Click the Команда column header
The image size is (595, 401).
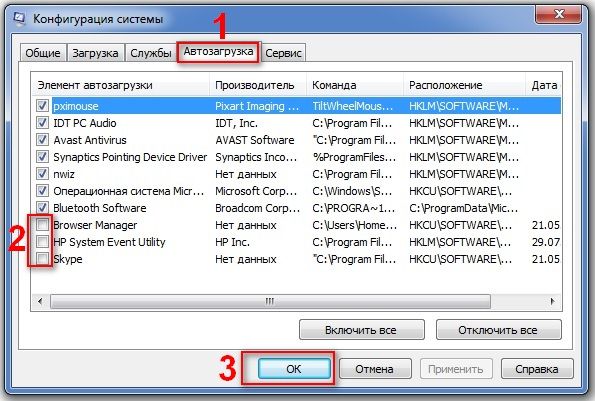pyautogui.click(x=355, y=85)
